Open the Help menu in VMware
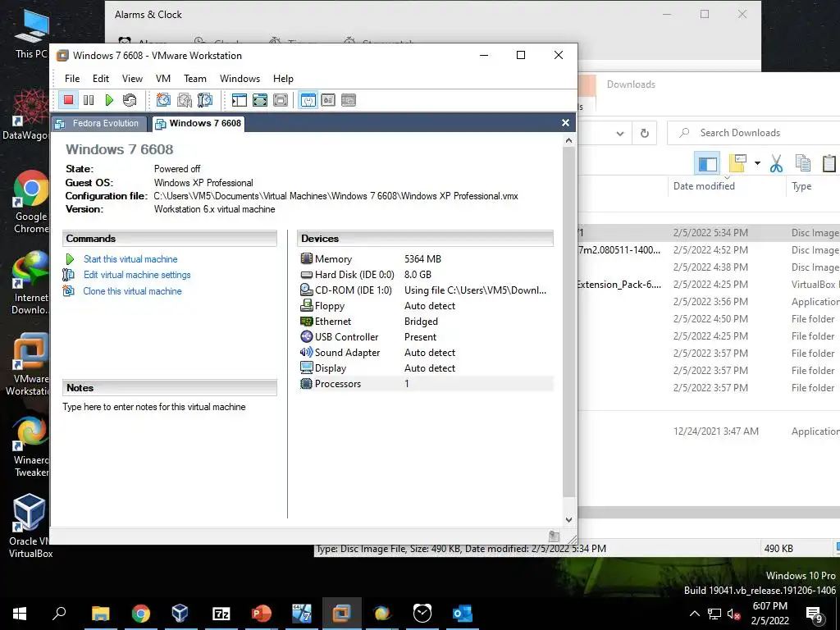Image resolution: width=840 pixels, height=630 pixels. [x=283, y=79]
